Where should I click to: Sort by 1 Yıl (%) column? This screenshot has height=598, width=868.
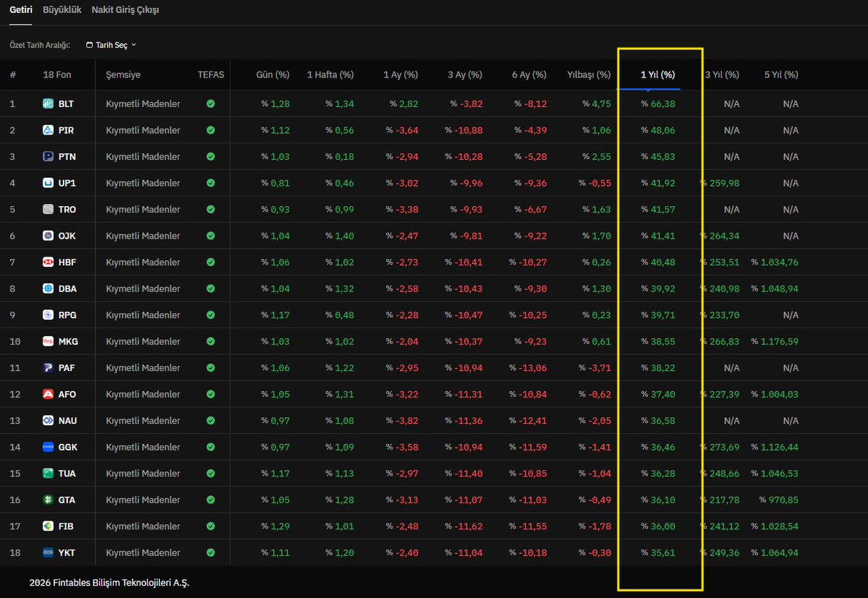[658, 74]
